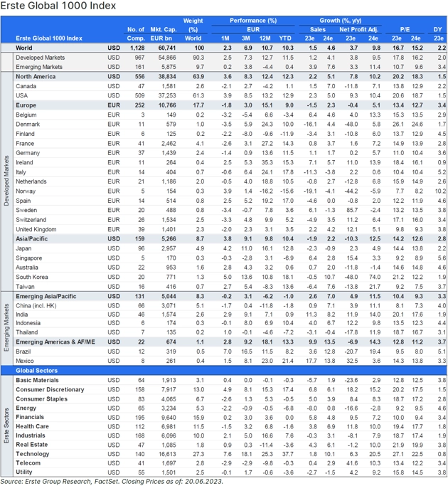The width and height of the screenshot is (448, 486).
Task: Select the 'Erste Global 1000 Index' title
Action: coord(58,6)
